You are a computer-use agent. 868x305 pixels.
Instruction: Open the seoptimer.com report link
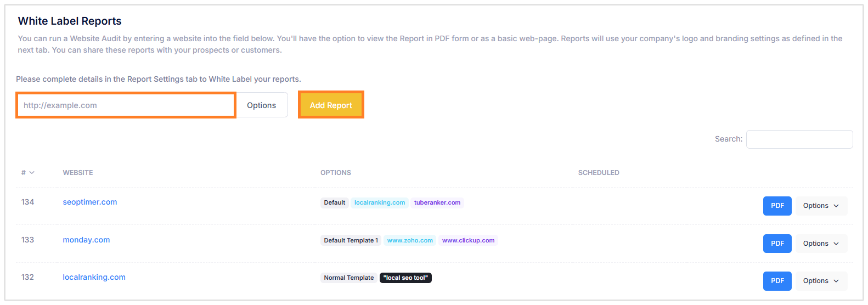pos(90,202)
